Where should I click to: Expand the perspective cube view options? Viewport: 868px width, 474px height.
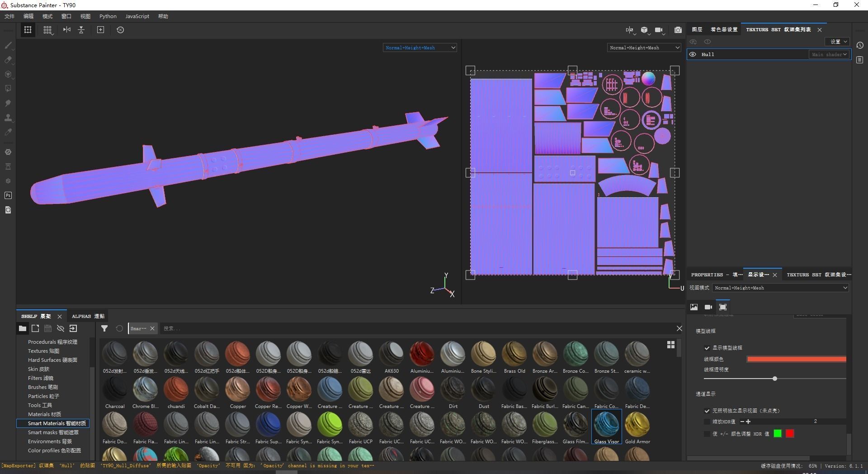tap(645, 30)
